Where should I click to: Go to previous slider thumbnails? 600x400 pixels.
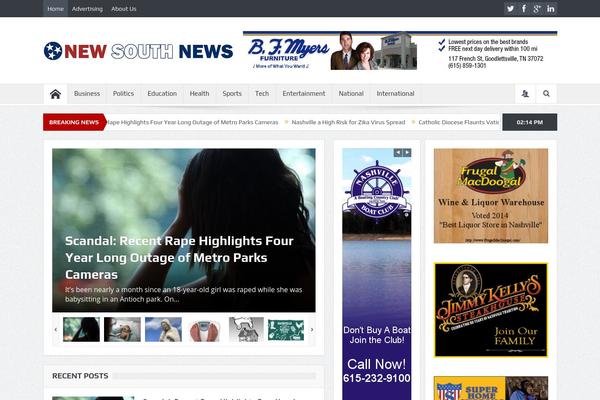[x=56, y=330]
